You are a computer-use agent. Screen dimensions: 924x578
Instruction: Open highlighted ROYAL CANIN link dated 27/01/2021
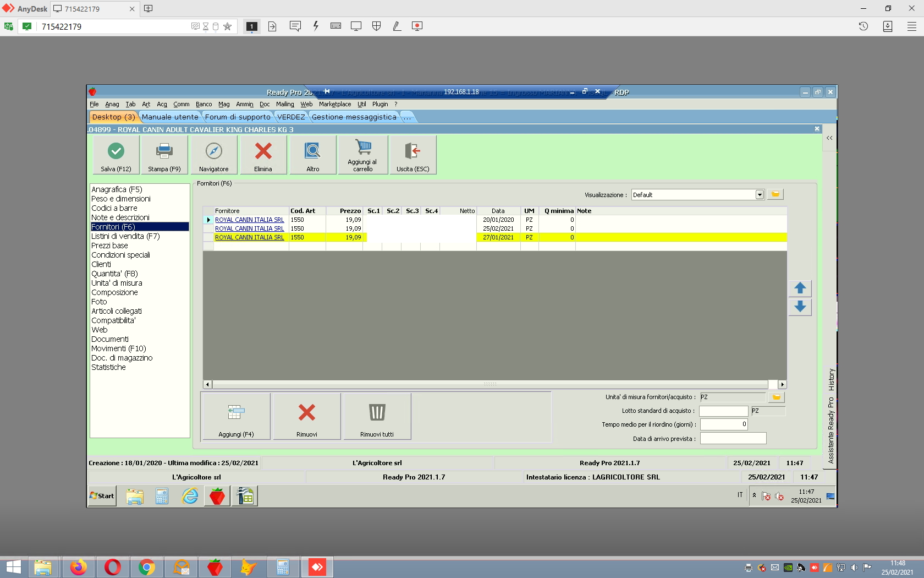[249, 237]
